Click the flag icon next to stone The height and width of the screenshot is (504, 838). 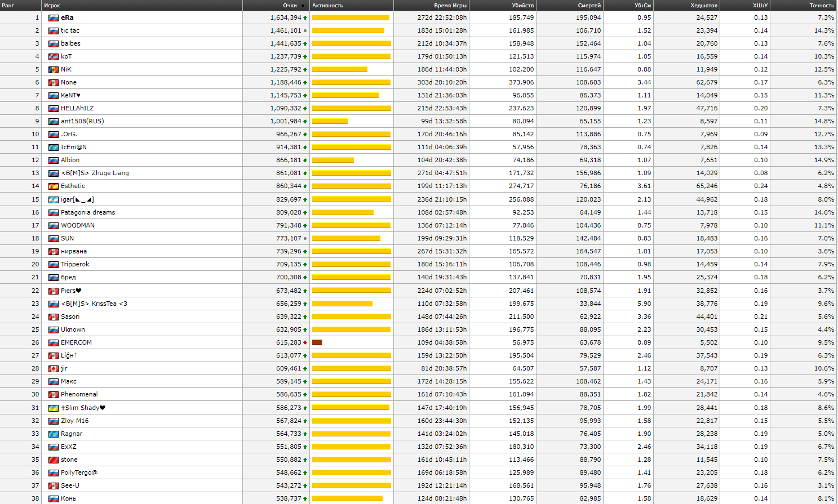coord(54,460)
